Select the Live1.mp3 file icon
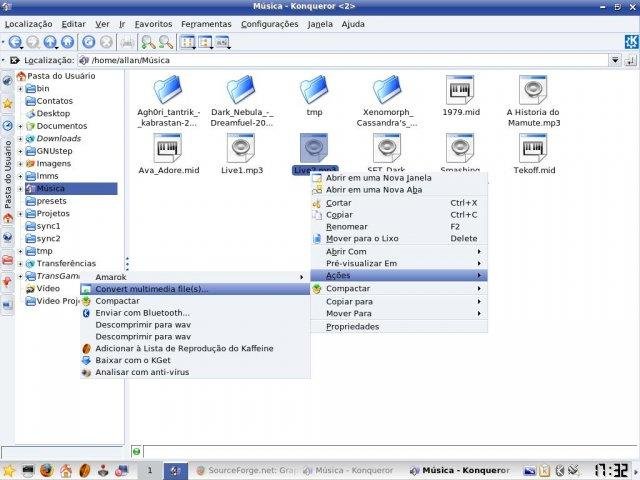The image size is (640, 480). tap(241, 148)
